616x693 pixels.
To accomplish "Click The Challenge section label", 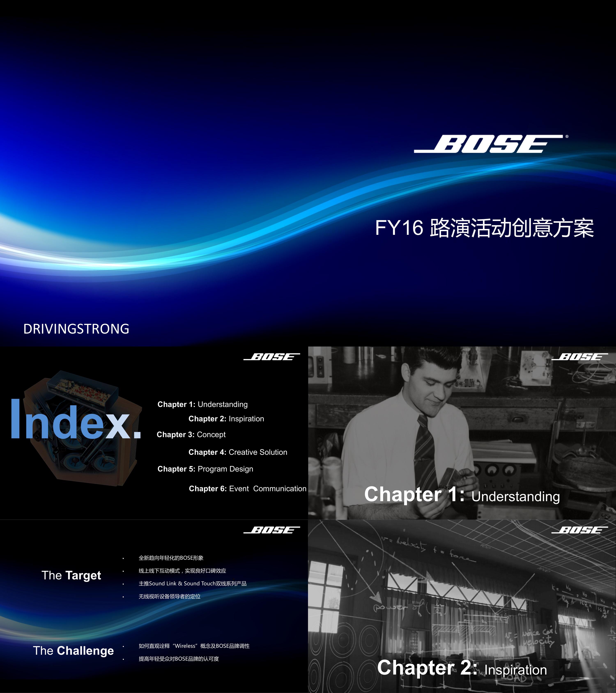I will [60, 648].
